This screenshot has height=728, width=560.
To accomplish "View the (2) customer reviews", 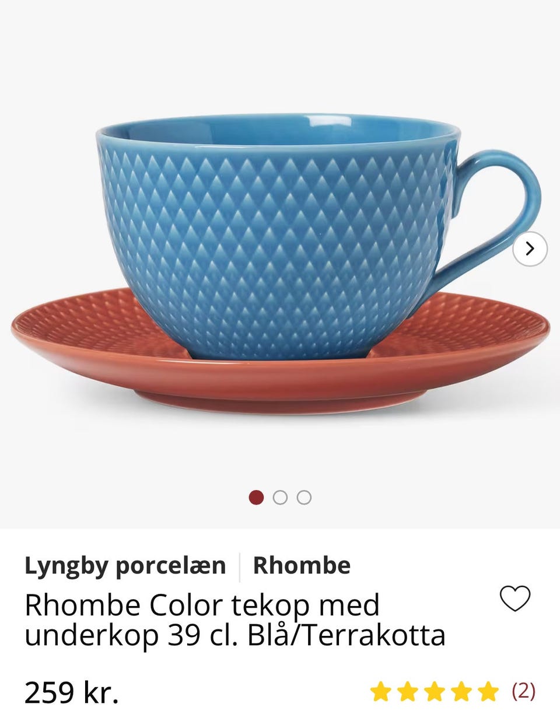I will (523, 691).
